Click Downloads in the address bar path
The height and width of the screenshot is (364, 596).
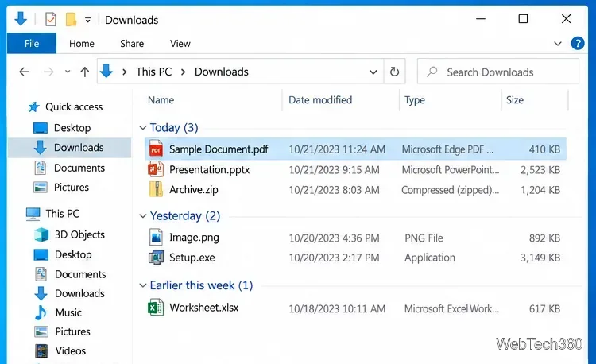point(221,72)
